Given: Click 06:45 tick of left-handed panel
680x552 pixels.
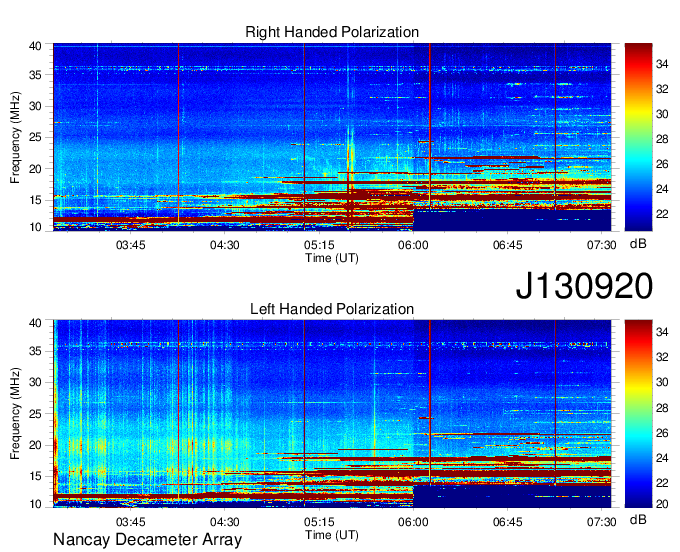Looking at the screenshot, I should click(x=507, y=522).
